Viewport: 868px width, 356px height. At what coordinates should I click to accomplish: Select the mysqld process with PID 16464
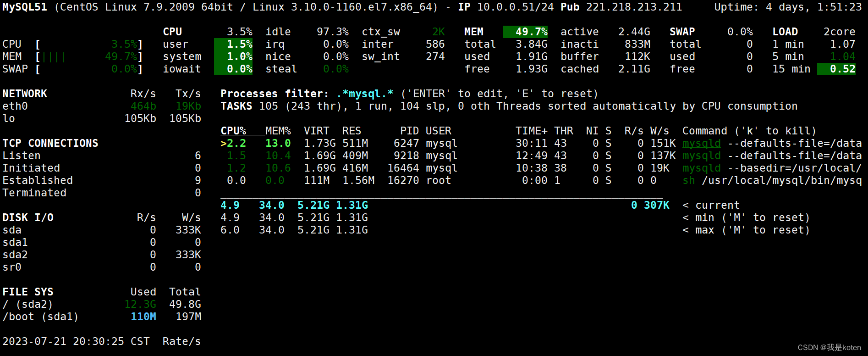[x=541, y=168]
